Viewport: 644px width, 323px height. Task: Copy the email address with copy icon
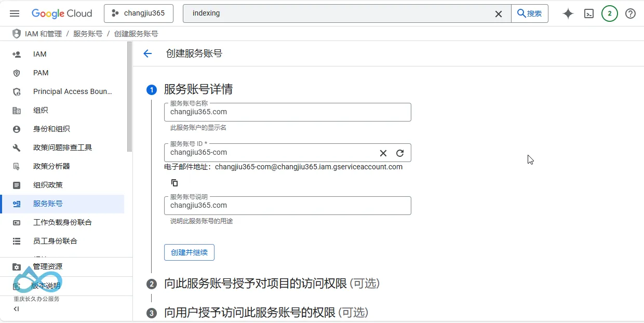click(175, 183)
